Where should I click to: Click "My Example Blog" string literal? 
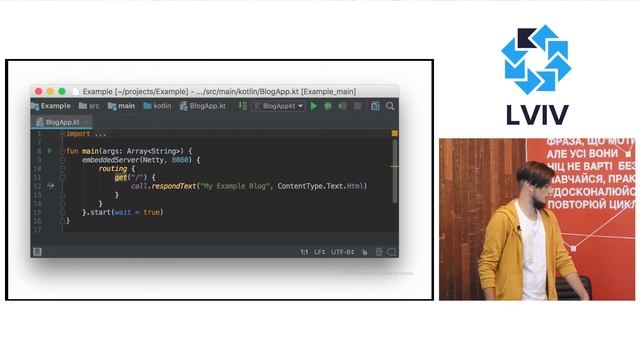point(235,186)
